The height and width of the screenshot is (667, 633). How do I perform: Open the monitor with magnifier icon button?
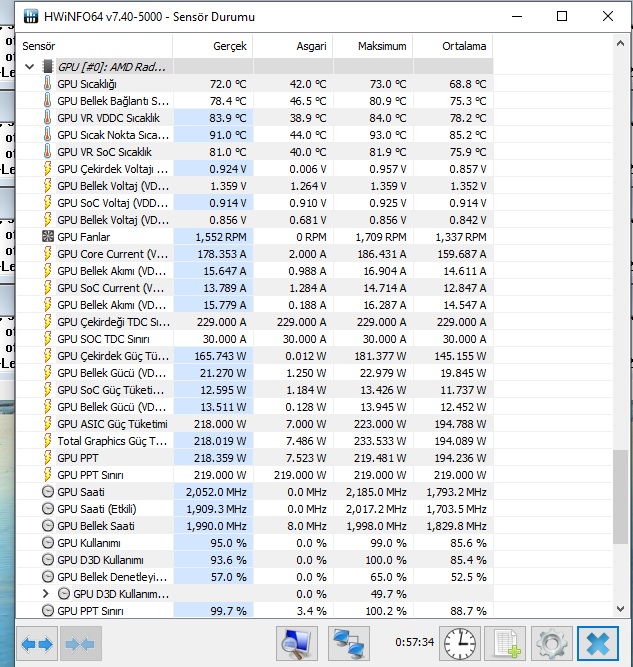(297, 643)
